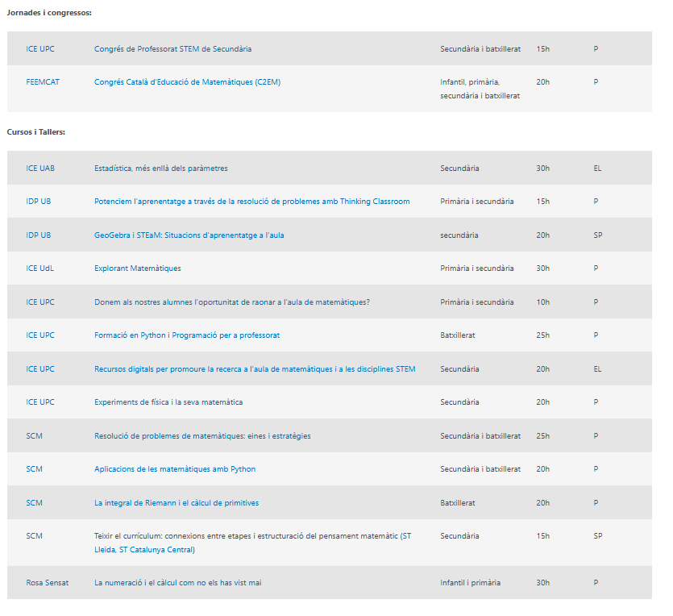Open GeoGebra i STEaM: Situacions d'aprenentatge a l'aula
The height and width of the screenshot is (616, 673).
click(x=189, y=235)
